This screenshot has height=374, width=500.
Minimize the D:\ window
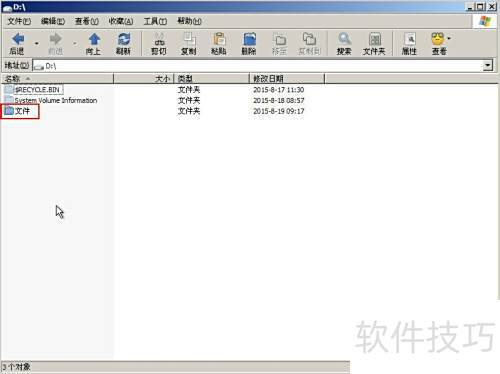point(470,7)
